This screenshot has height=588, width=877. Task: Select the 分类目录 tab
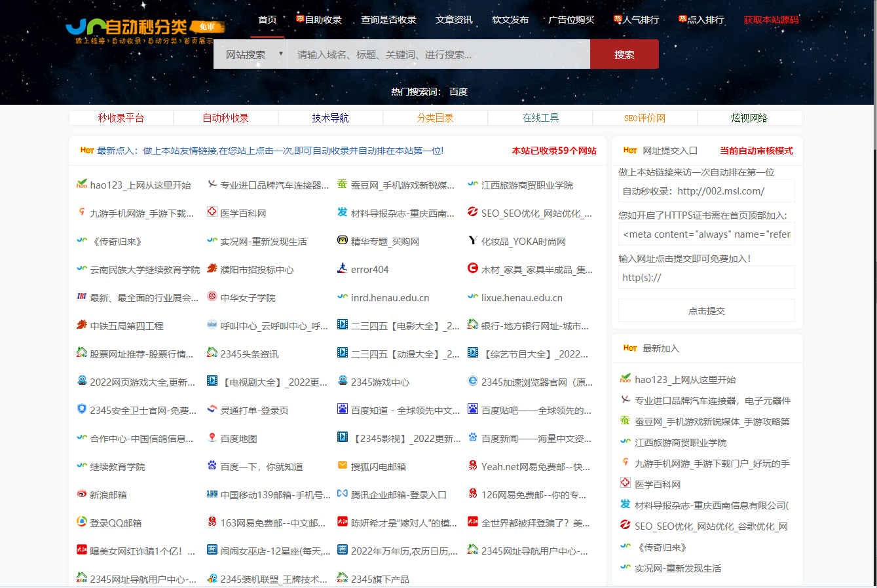click(436, 118)
